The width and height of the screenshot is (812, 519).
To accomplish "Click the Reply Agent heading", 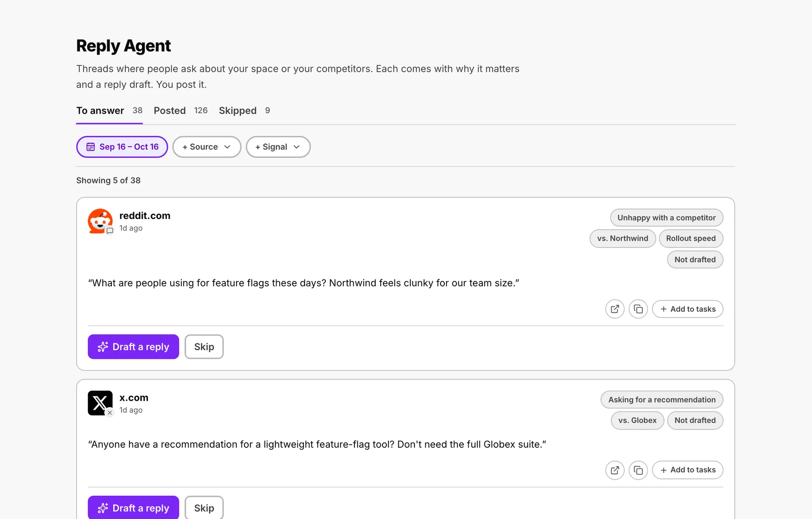I will (x=124, y=46).
